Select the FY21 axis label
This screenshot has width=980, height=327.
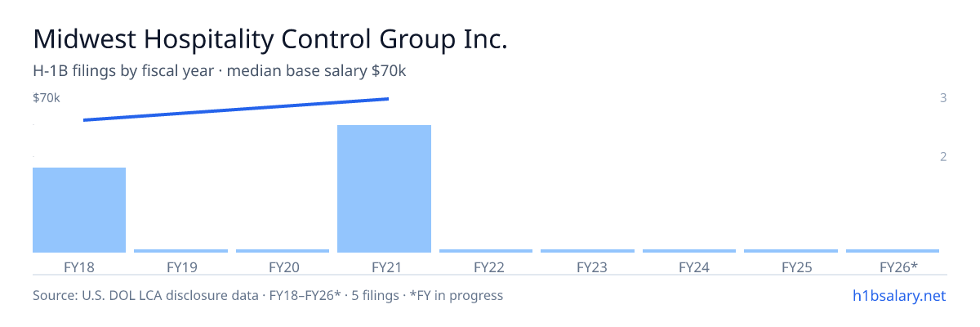click(x=384, y=267)
